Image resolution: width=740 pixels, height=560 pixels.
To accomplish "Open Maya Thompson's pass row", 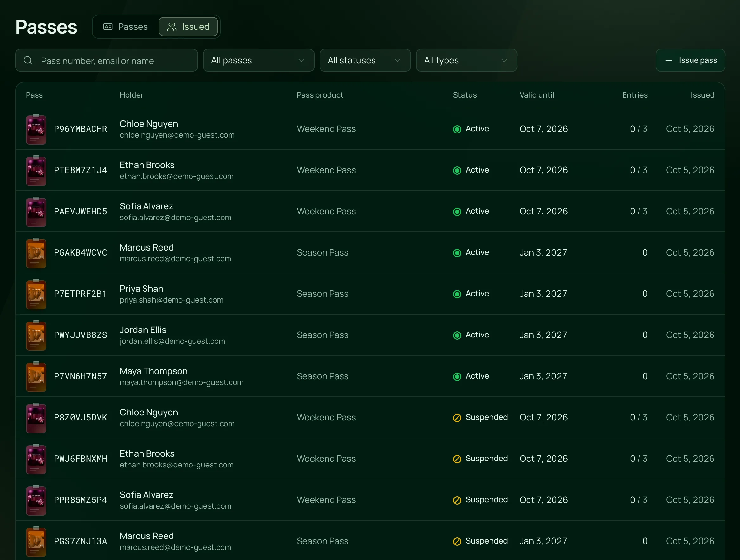I will click(370, 376).
